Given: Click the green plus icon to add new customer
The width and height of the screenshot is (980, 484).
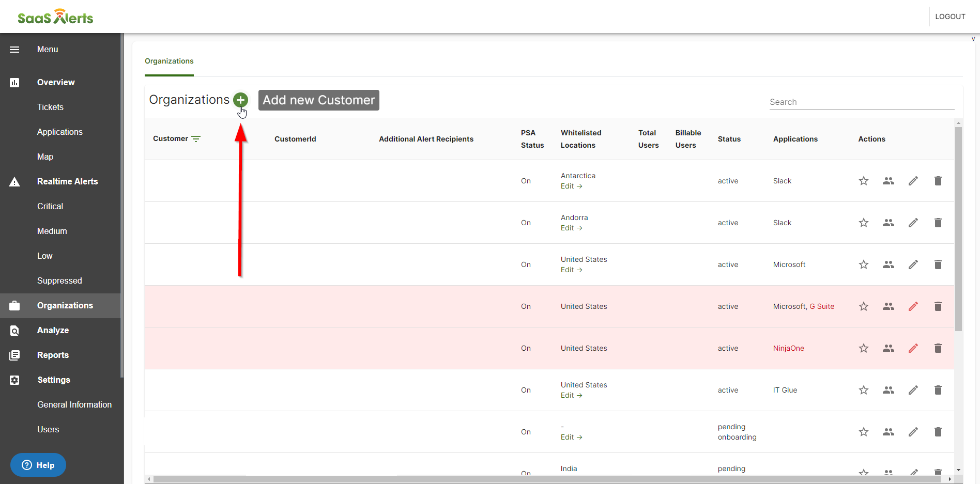Looking at the screenshot, I should click(241, 100).
